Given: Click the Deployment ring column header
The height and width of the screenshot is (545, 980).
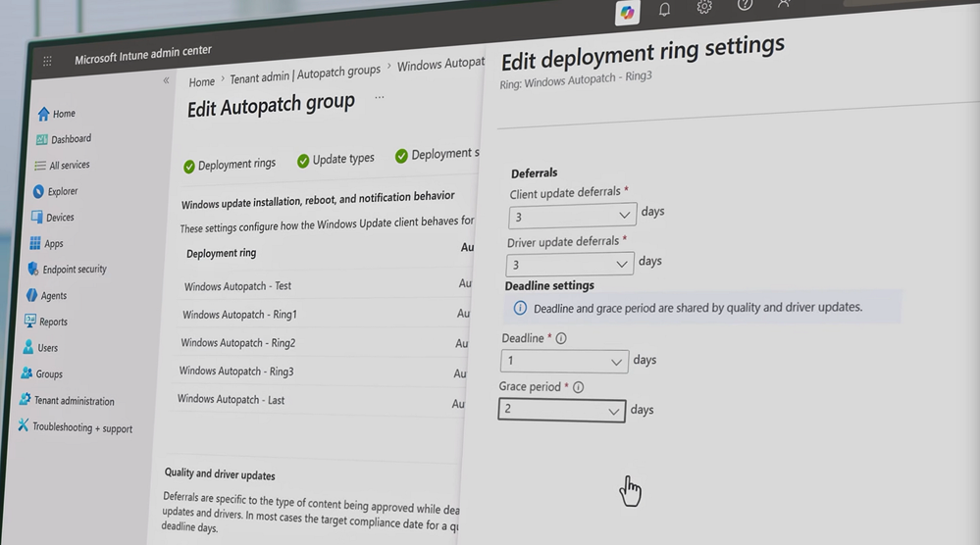Looking at the screenshot, I should (222, 254).
